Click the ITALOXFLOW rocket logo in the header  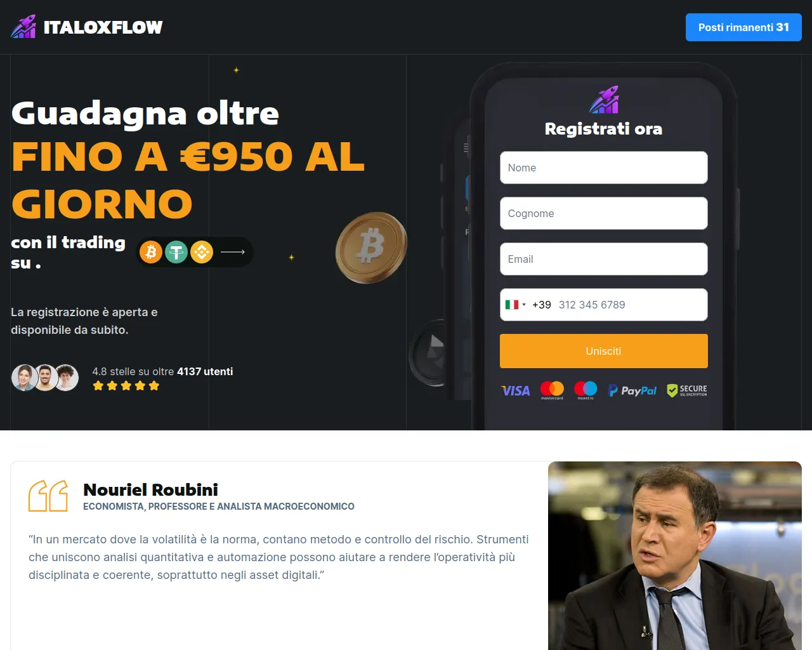pyautogui.click(x=23, y=27)
